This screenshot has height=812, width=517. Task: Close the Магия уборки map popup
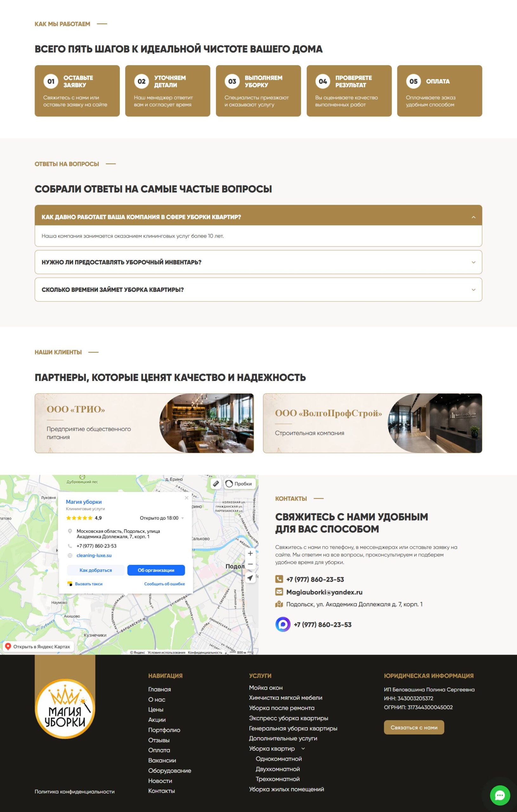[x=187, y=498]
